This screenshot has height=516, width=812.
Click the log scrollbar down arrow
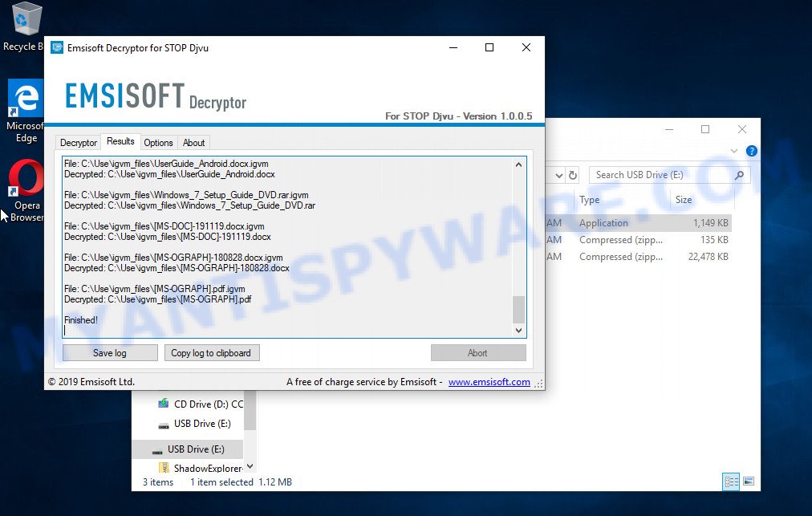coord(518,331)
